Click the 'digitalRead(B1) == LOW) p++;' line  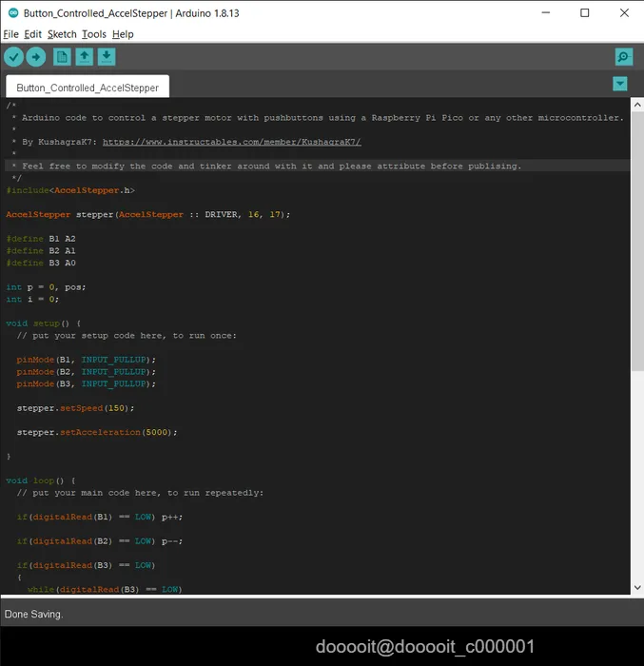100,517
